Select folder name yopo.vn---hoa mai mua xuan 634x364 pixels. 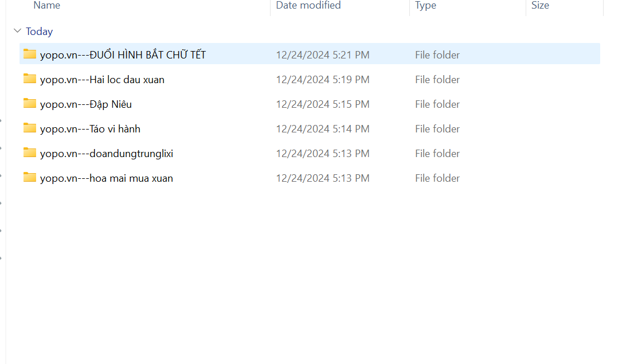(x=107, y=178)
